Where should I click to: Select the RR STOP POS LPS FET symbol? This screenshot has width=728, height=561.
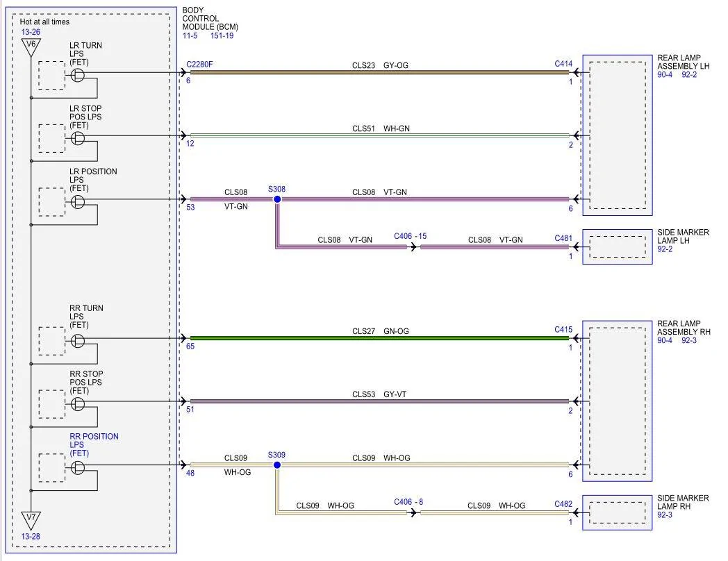tap(78, 404)
